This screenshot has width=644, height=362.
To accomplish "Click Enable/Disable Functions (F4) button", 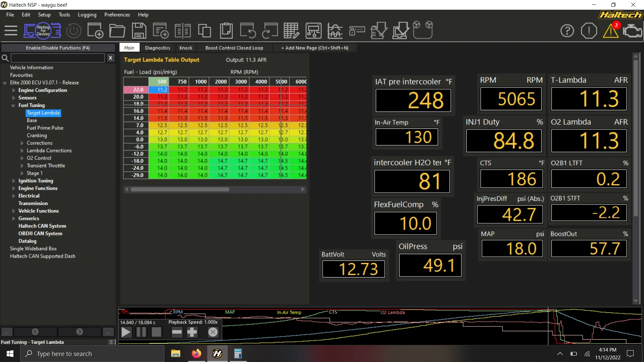I will click(58, 48).
